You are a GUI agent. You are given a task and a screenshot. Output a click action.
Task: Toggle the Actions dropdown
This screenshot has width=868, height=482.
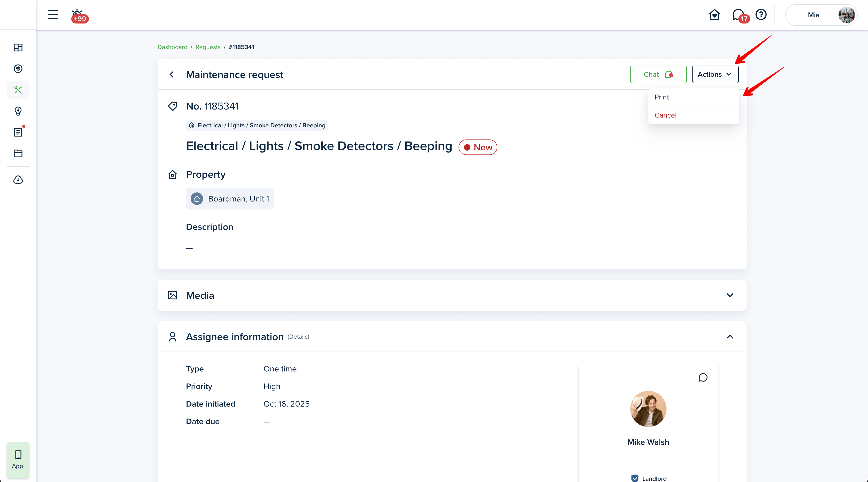[715, 74]
